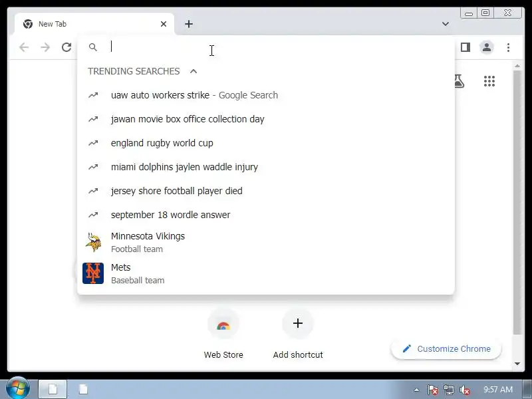The width and height of the screenshot is (532, 399).
Task: Click the Add shortcut plus button
Action: (x=297, y=323)
